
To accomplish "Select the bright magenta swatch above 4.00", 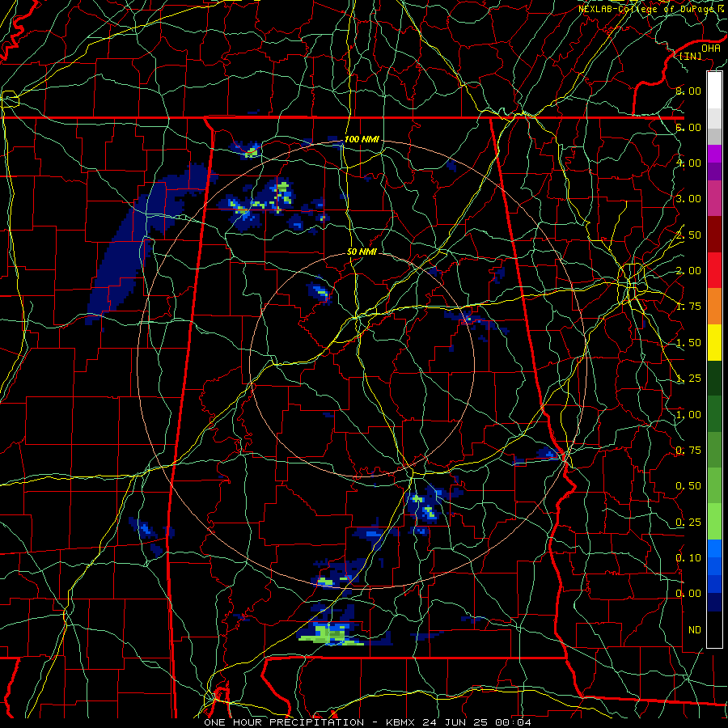I will (714, 154).
